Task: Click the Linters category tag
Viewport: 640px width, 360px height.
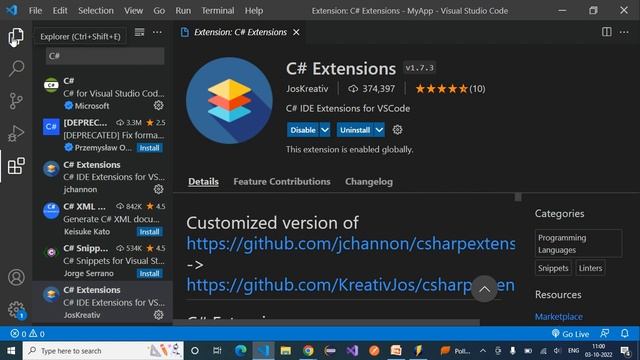Action: [x=590, y=268]
